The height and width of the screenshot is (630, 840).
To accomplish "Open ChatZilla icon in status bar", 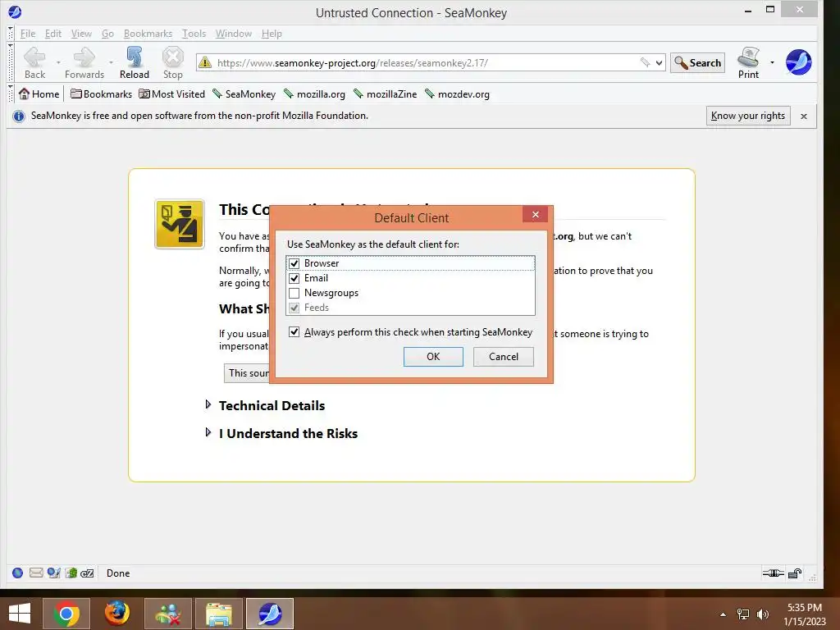I will [x=87, y=573].
